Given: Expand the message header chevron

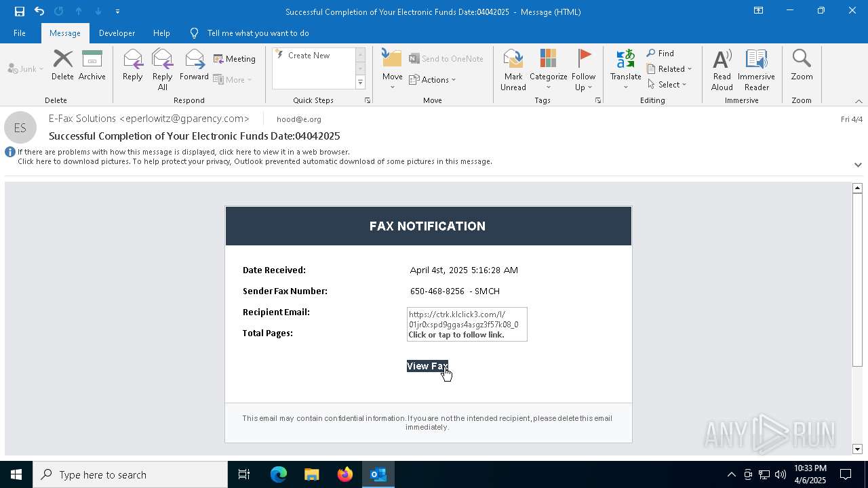Looking at the screenshot, I should tap(858, 165).
